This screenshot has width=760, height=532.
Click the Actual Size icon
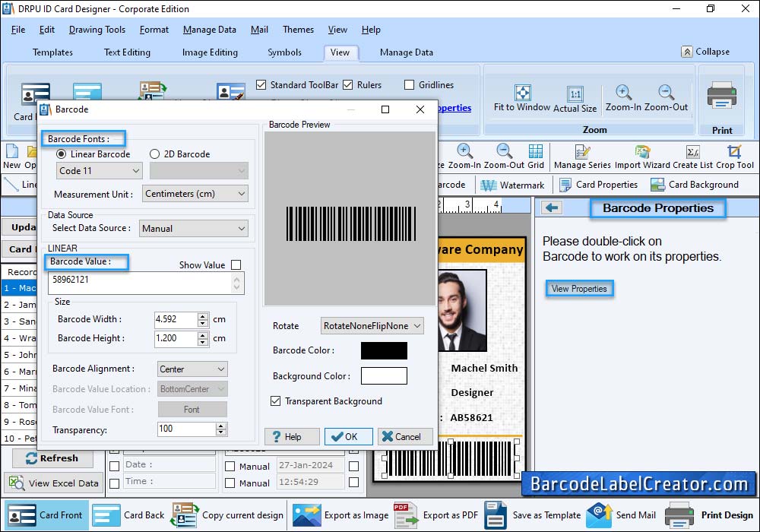pos(575,94)
